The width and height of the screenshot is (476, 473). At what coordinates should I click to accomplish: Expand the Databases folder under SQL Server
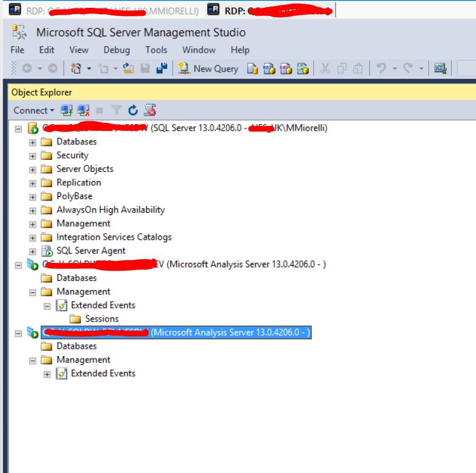coord(33,143)
